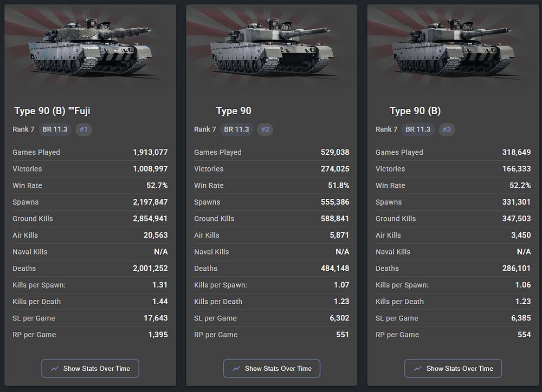Screen dimensions: 542x392
Task: Open the Type 90 title link
Action: [234, 111]
